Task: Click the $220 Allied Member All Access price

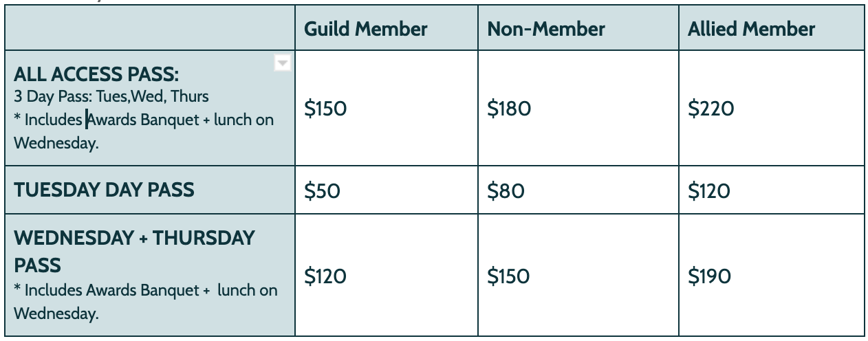Action: (711, 109)
